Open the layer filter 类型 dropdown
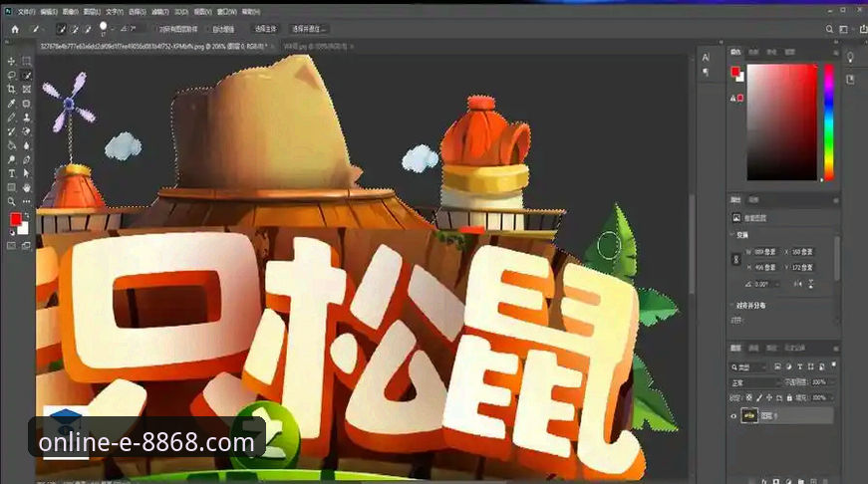The image size is (868, 484). [748, 367]
